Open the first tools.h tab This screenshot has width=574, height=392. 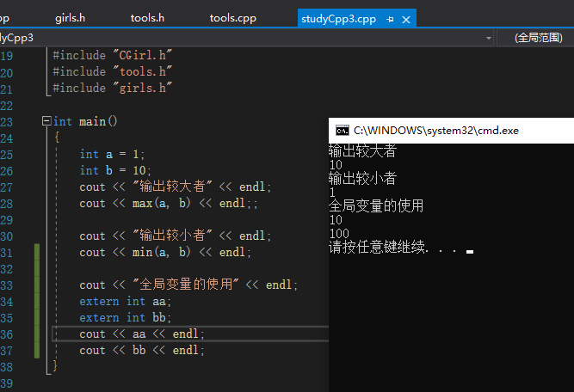[x=147, y=18]
